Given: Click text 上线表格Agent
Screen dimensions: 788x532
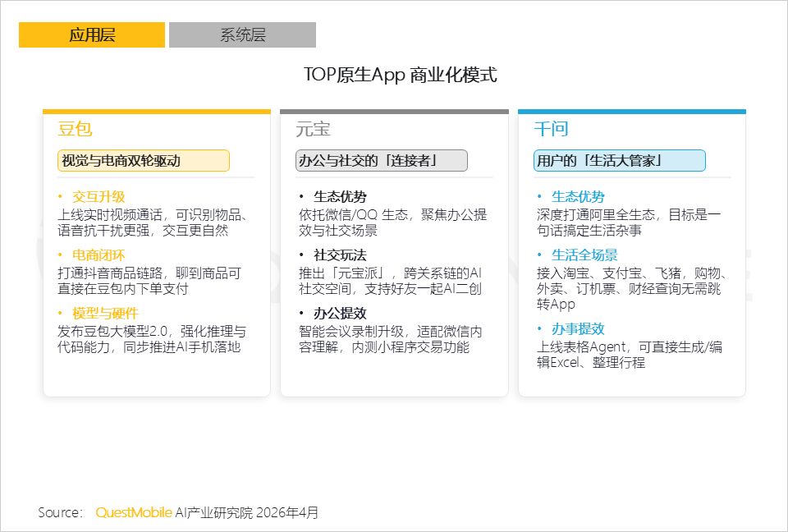Looking at the screenshot, I should (581, 347).
